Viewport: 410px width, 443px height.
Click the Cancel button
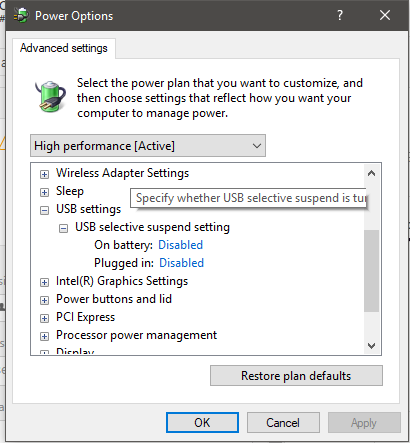tap(283, 423)
